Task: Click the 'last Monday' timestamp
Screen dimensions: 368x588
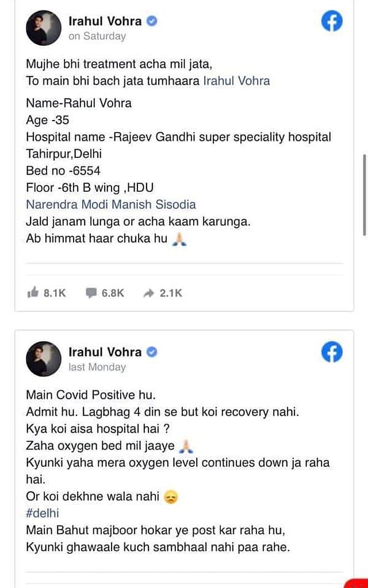Action: click(97, 367)
